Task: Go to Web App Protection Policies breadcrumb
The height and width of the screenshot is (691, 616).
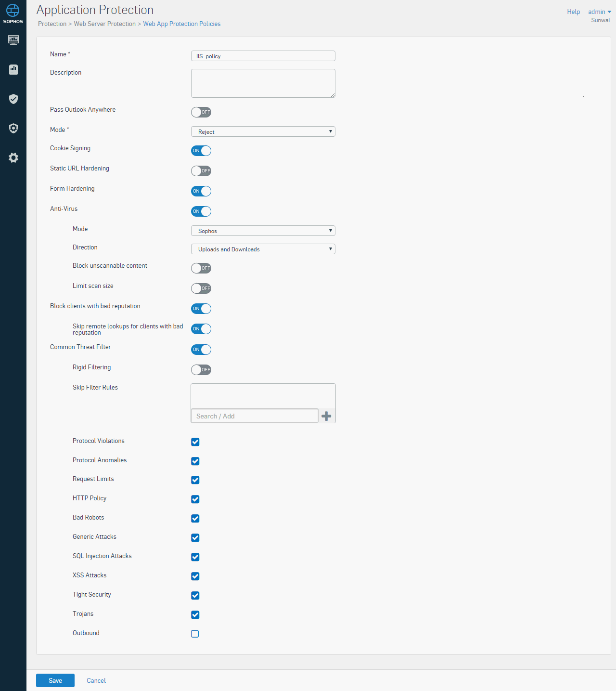Action: pyautogui.click(x=182, y=24)
